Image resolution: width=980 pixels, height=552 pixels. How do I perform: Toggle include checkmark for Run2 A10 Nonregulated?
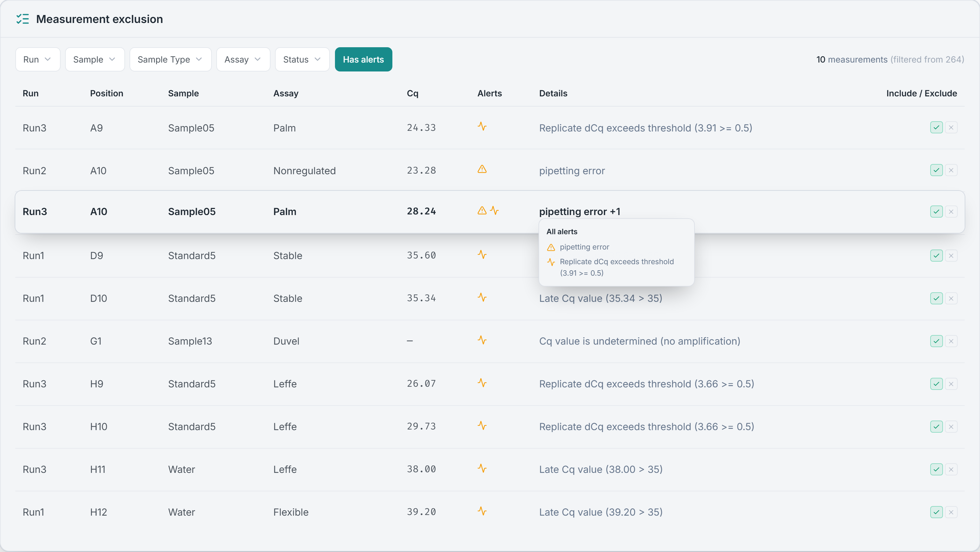point(936,170)
